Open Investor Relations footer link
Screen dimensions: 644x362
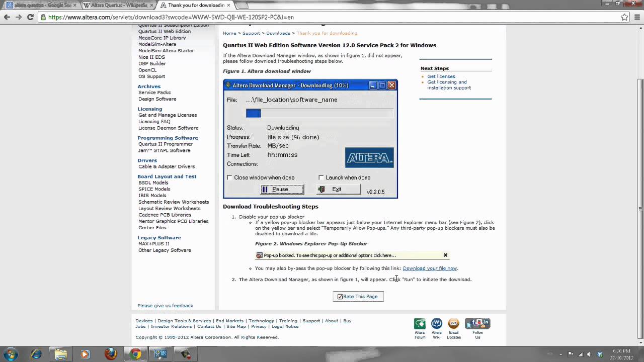[172, 326]
